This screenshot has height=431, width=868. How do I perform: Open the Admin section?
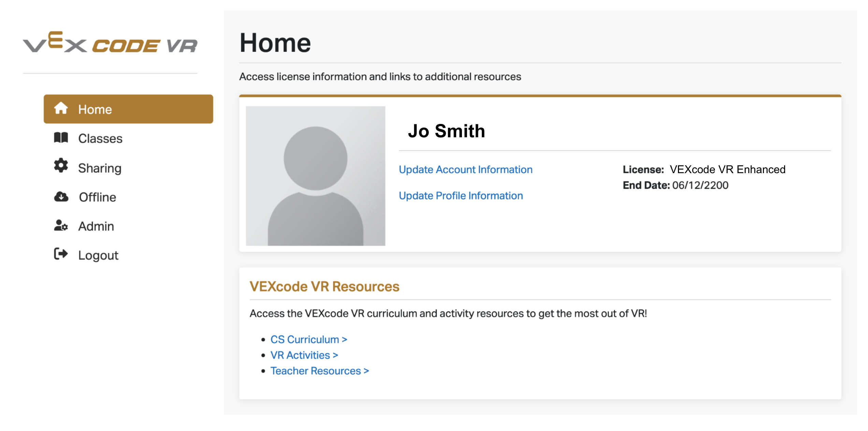[x=96, y=226]
